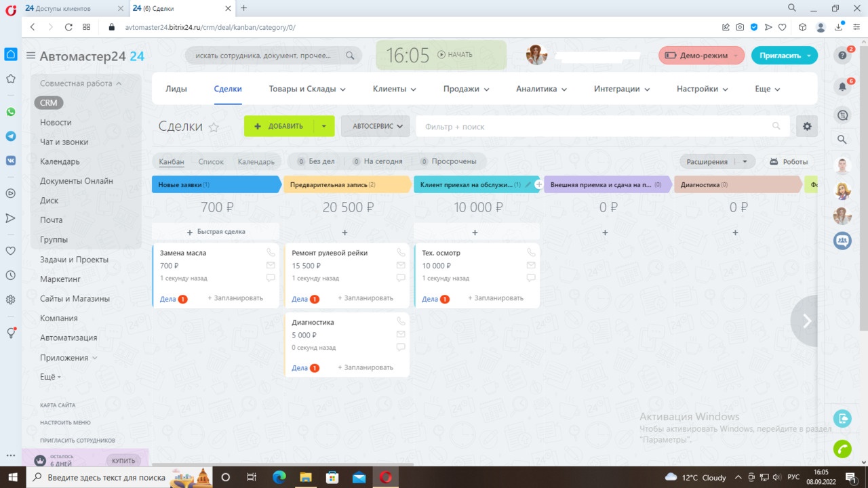
Task: Expand Приложения in the left menu
Action: [x=68, y=357]
